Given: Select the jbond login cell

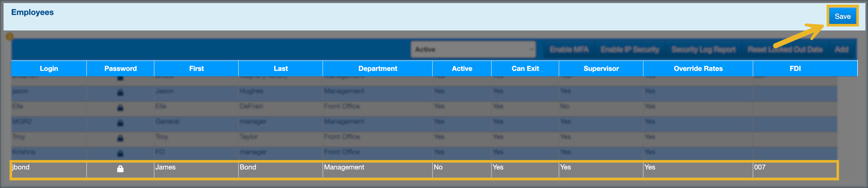Looking at the screenshot, I should click(21, 167).
